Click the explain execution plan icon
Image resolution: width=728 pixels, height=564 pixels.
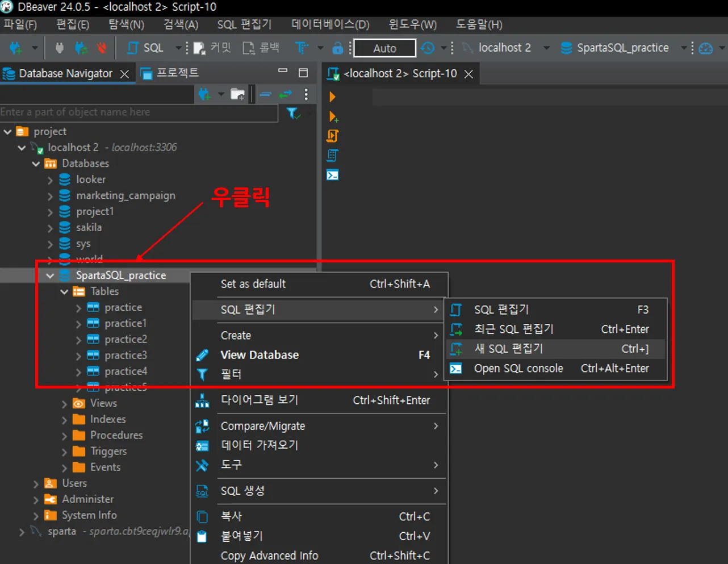pyautogui.click(x=333, y=155)
